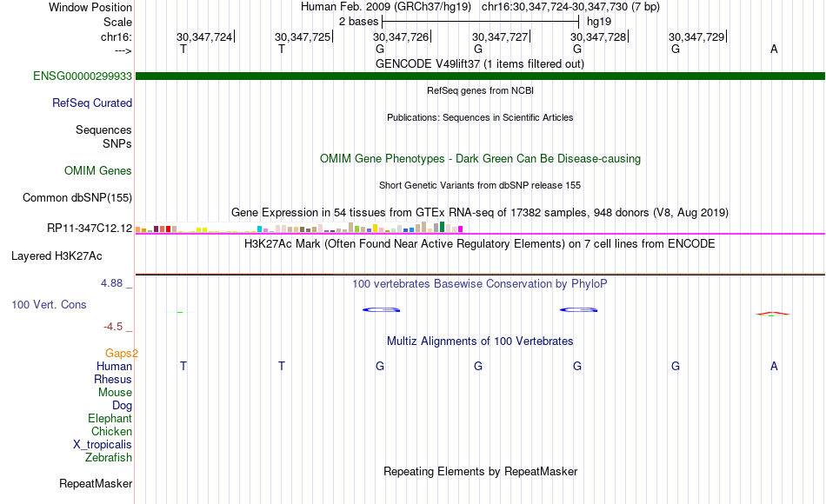The image size is (826, 504).
Task: Select the Dog species row label
Action: [x=122, y=406]
